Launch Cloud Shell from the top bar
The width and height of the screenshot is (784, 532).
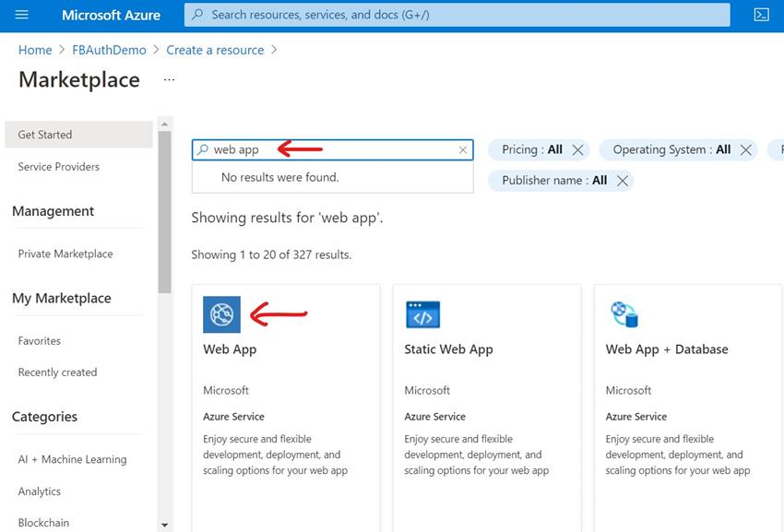(762, 14)
